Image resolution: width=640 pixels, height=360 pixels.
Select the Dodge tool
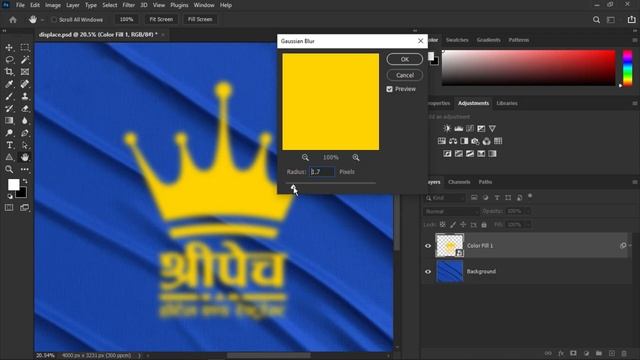9,133
